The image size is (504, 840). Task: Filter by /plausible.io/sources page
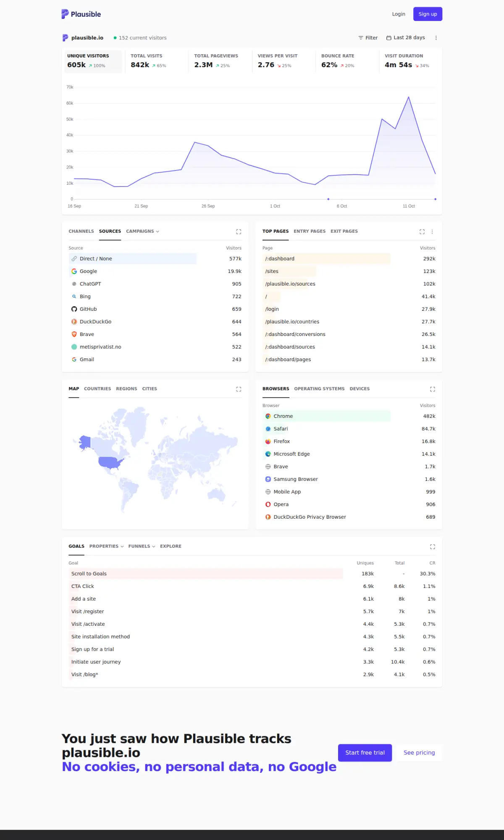(349, 284)
